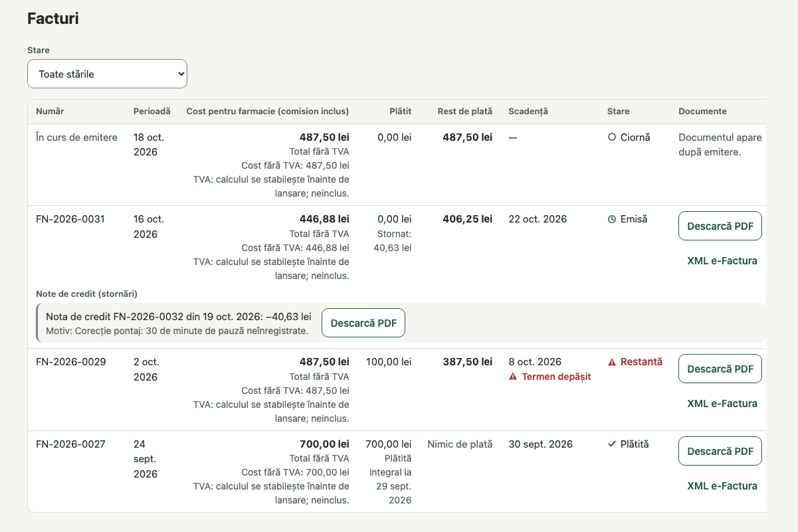Click the Facturi page heading
This screenshot has width=798, height=532.
pos(53,19)
